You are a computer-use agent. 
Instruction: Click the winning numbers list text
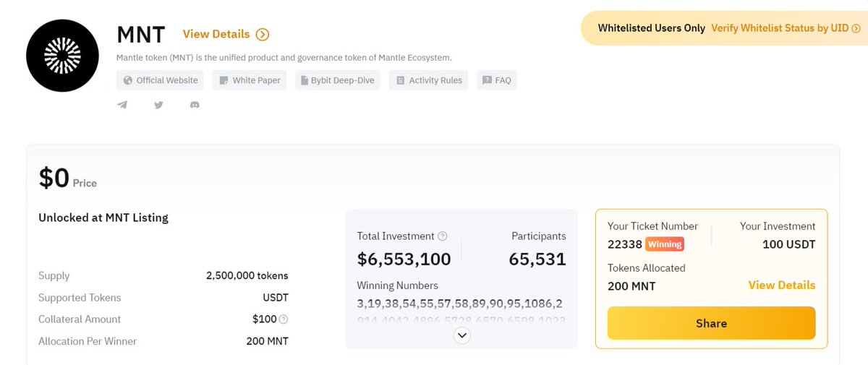[460, 311]
